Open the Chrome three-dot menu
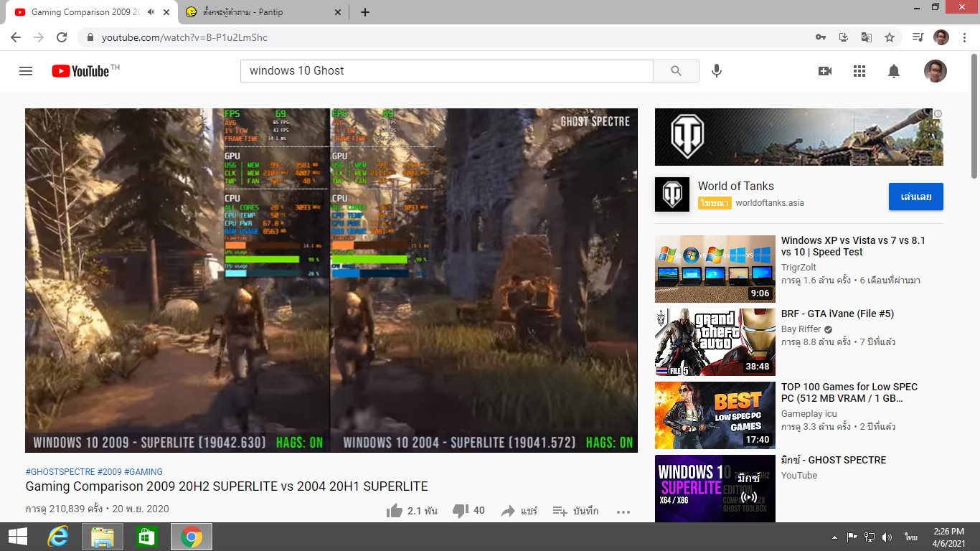Viewport: 980px width, 551px height. tap(965, 37)
